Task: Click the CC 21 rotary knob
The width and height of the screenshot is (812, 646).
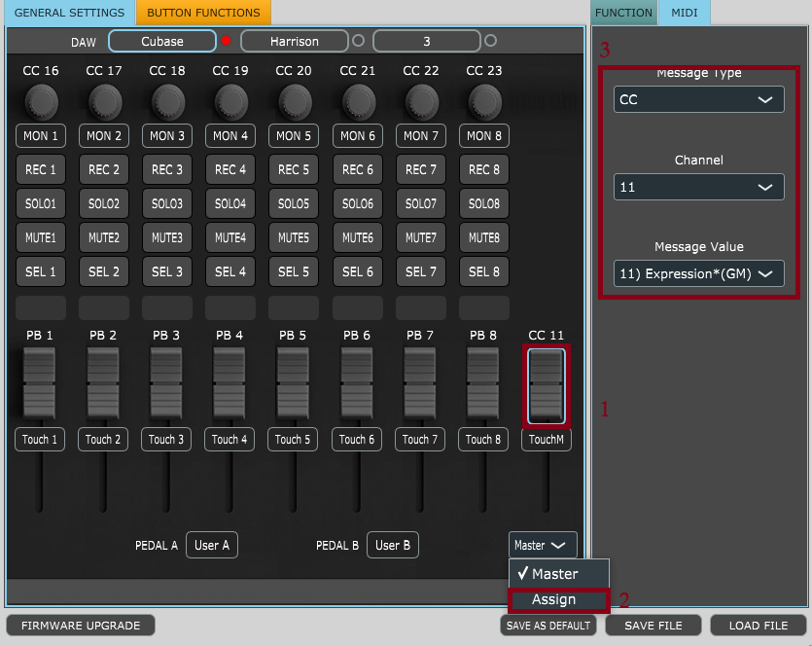Action: [x=359, y=102]
